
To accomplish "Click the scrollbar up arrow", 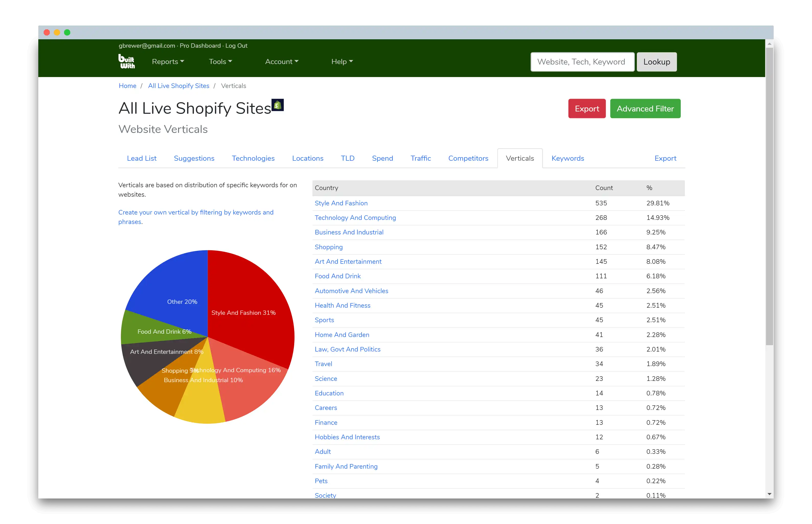I will coord(769,44).
